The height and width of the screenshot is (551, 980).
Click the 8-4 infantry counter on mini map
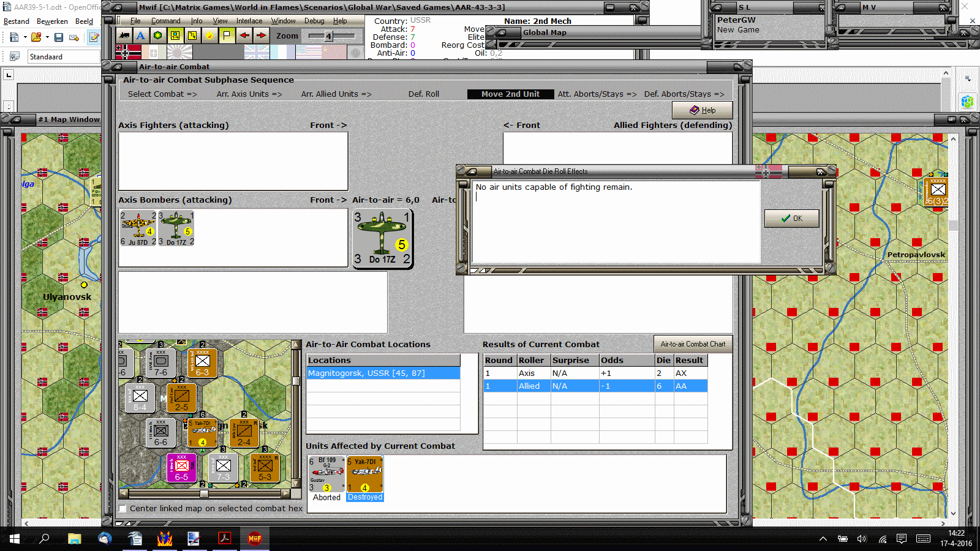pyautogui.click(x=140, y=397)
